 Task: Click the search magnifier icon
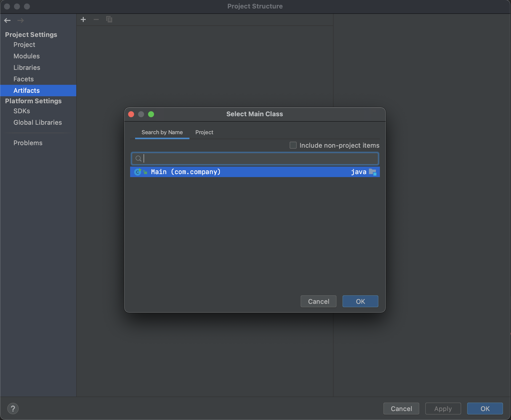point(138,159)
